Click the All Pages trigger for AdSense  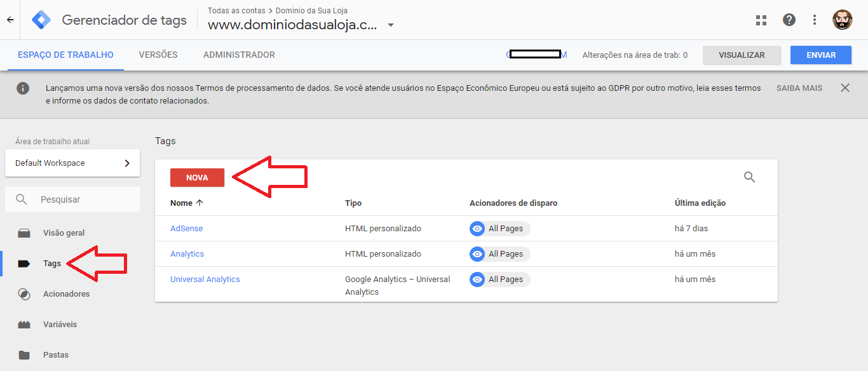500,229
